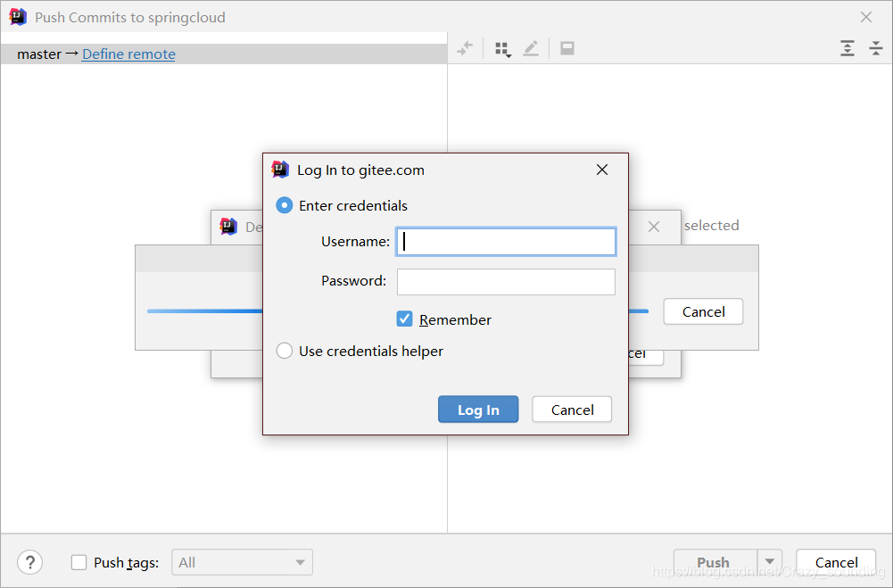Click the Log In button
The width and height of the screenshot is (893, 588).
coord(478,409)
